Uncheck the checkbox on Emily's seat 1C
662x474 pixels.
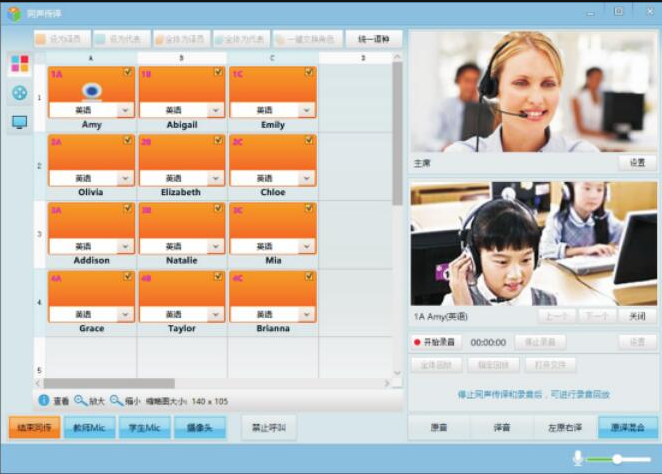click(x=309, y=72)
